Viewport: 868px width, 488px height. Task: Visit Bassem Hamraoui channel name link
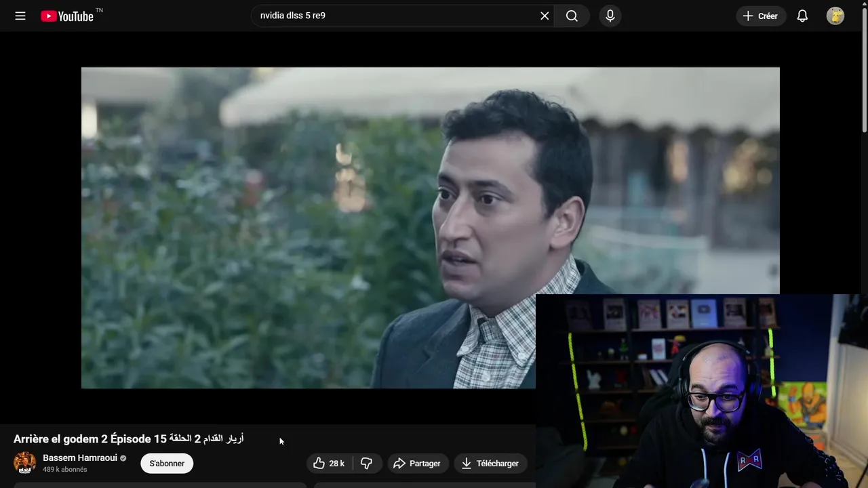coord(80,458)
